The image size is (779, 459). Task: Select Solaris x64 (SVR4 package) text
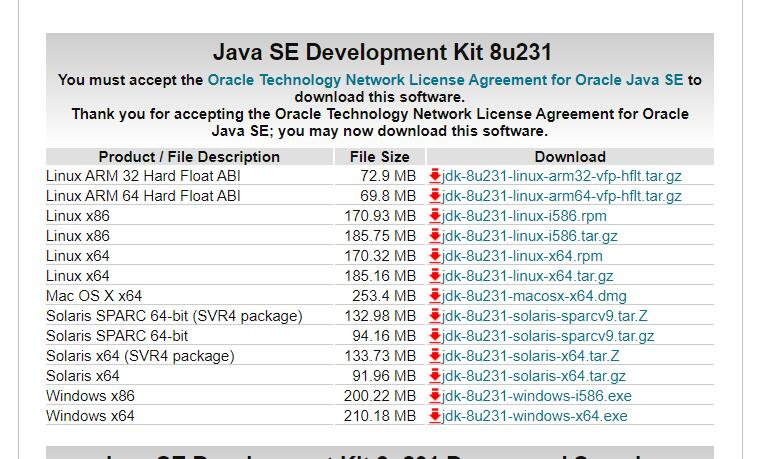point(140,356)
